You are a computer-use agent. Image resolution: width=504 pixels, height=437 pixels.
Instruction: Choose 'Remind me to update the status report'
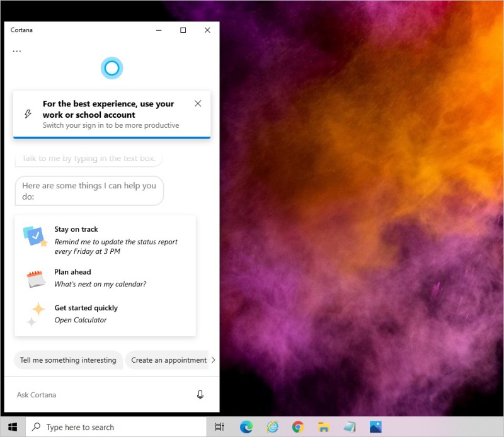(116, 246)
